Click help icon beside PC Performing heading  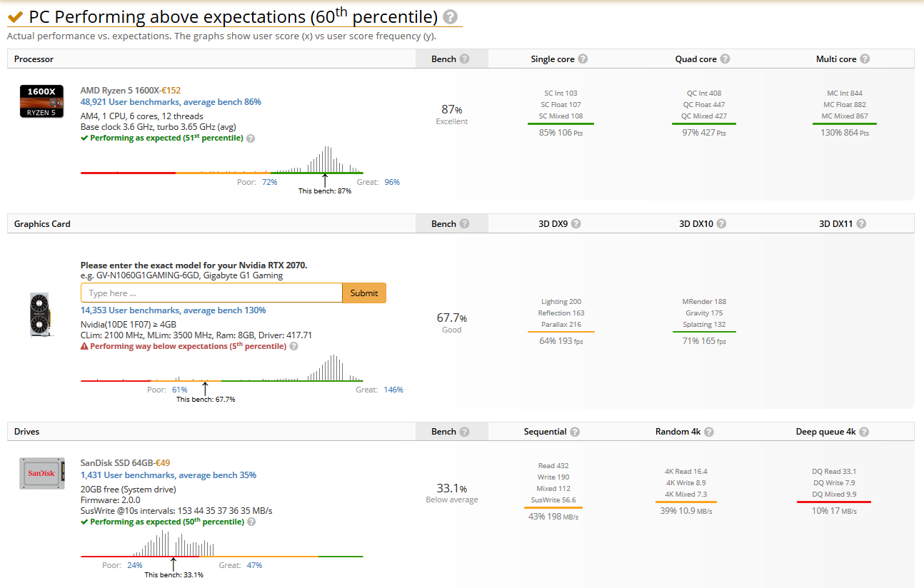point(451,18)
